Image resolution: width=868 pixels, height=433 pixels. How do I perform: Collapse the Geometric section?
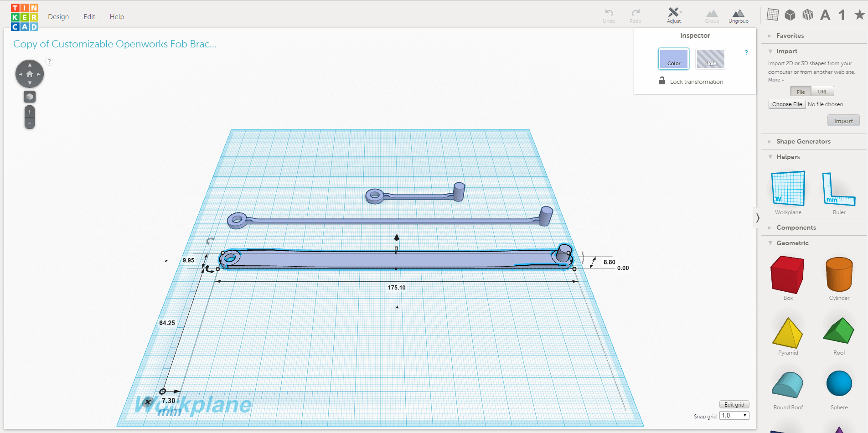coord(792,243)
